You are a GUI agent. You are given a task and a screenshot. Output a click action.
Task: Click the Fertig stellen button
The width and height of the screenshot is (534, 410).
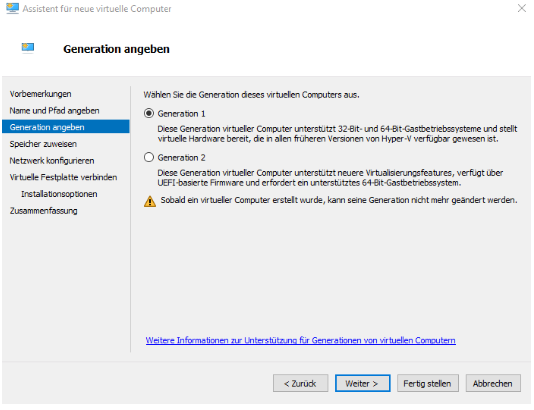[x=427, y=383]
